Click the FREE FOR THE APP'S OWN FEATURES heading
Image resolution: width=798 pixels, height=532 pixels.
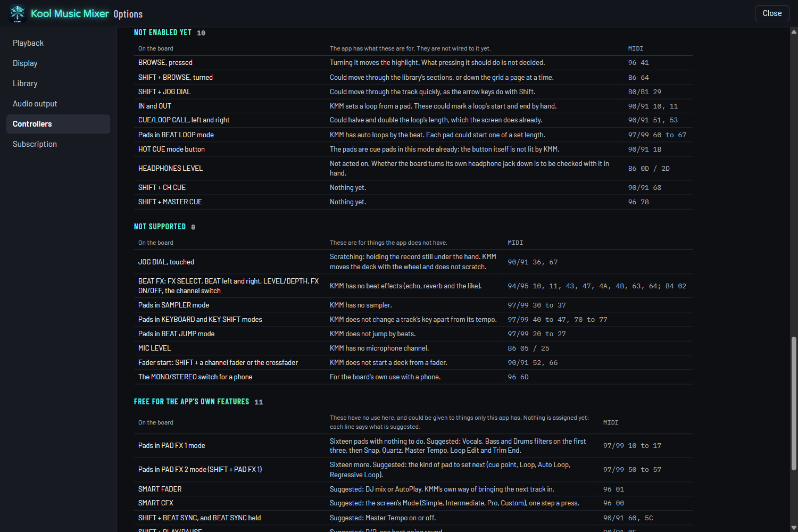pyautogui.click(x=192, y=402)
